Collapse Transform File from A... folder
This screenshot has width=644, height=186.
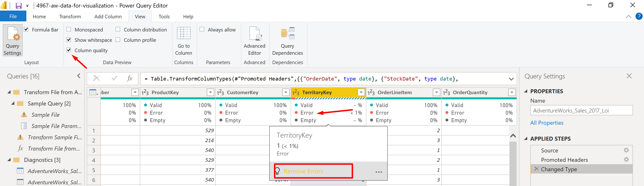pyautogui.click(x=9, y=92)
